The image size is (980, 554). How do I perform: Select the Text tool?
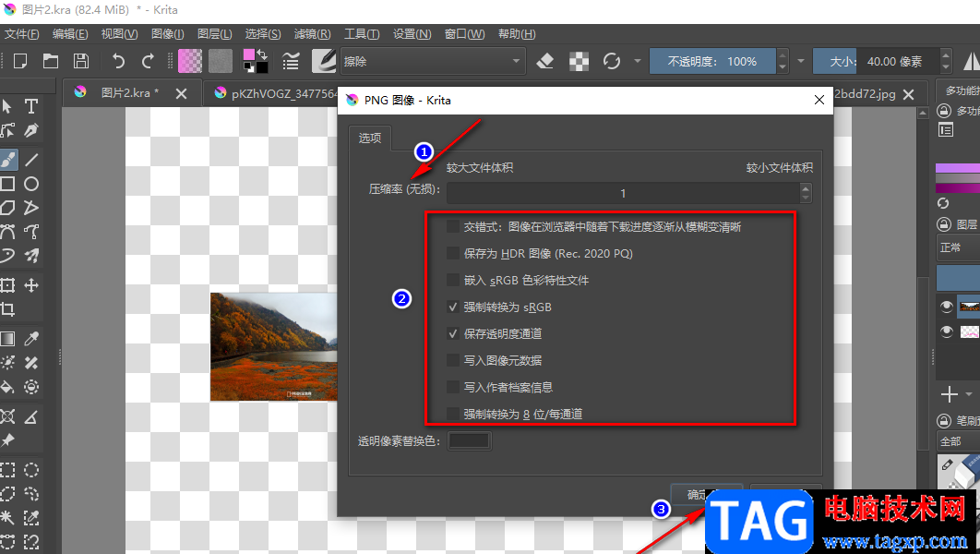30,106
